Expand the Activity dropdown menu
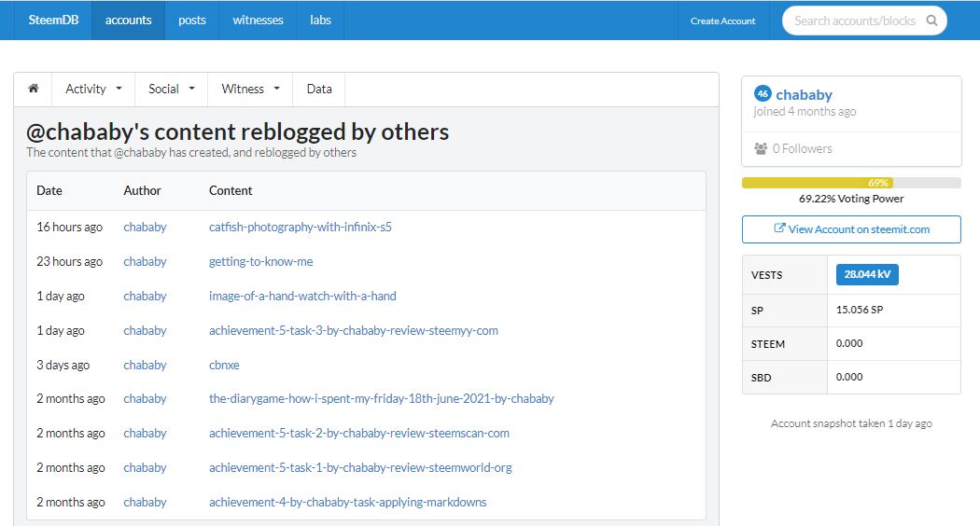This screenshot has height=526, width=980. coord(93,89)
